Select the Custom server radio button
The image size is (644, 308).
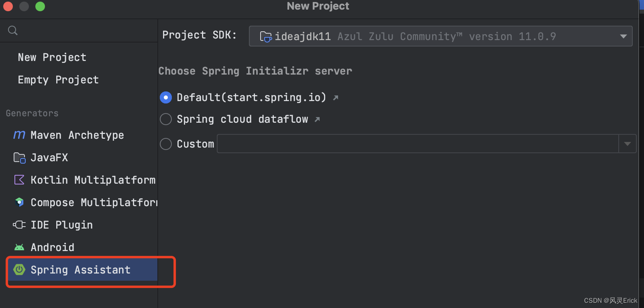(x=166, y=144)
